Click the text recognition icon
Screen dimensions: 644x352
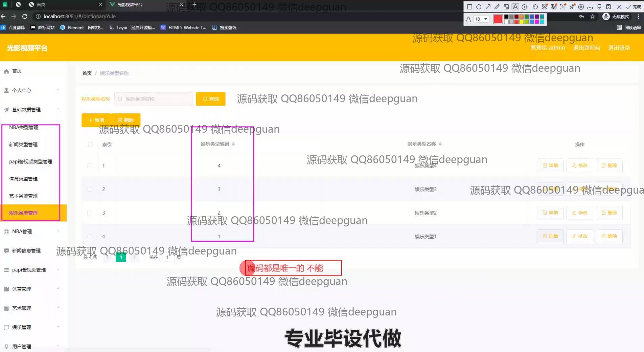point(563,7)
